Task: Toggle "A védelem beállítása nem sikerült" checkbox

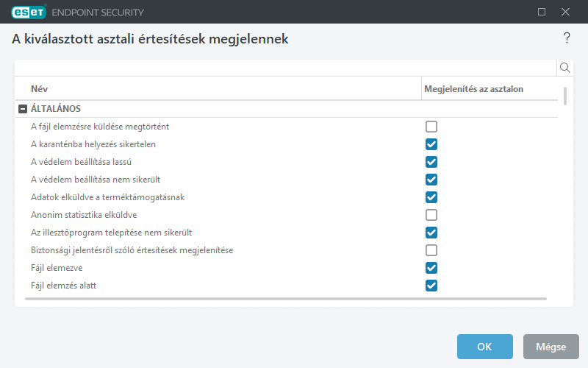Action: [431, 180]
